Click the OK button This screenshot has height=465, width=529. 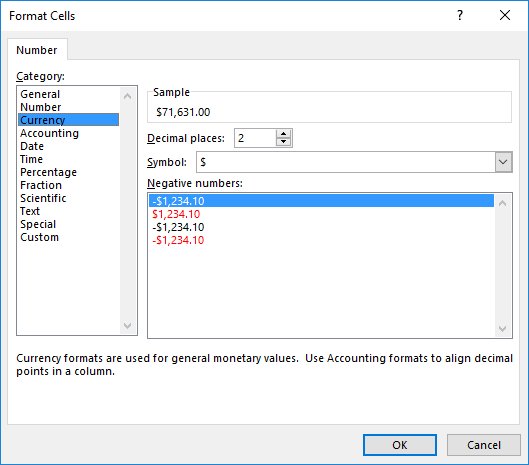click(400, 445)
